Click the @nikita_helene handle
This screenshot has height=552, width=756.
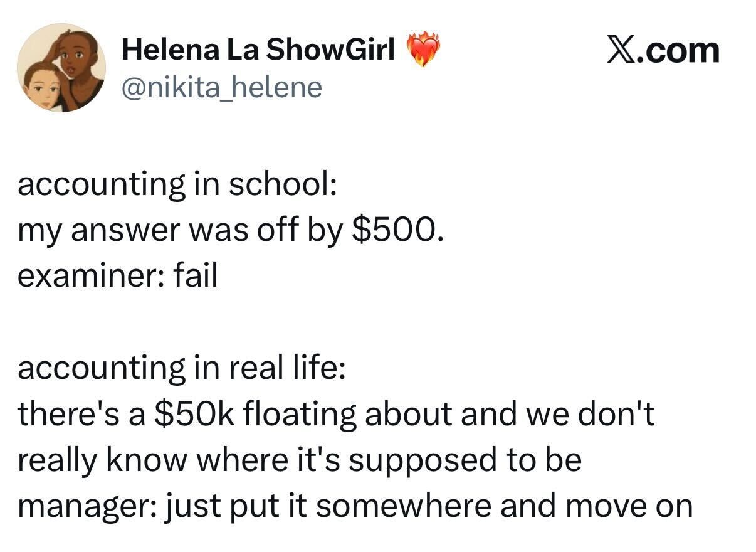[x=221, y=88]
